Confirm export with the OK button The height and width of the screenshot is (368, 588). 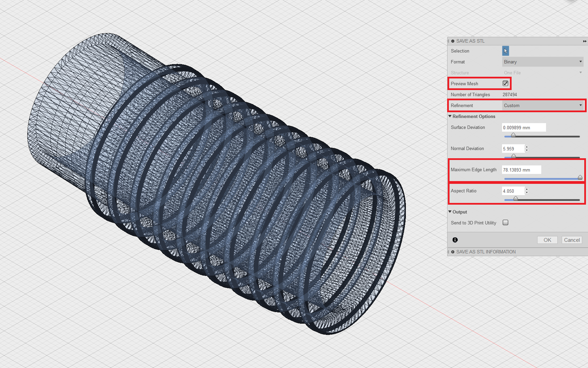click(547, 240)
